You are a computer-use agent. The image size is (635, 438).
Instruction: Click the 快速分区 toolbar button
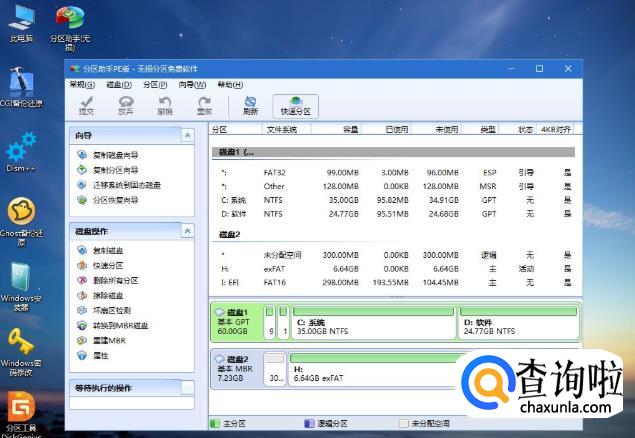coord(295,105)
